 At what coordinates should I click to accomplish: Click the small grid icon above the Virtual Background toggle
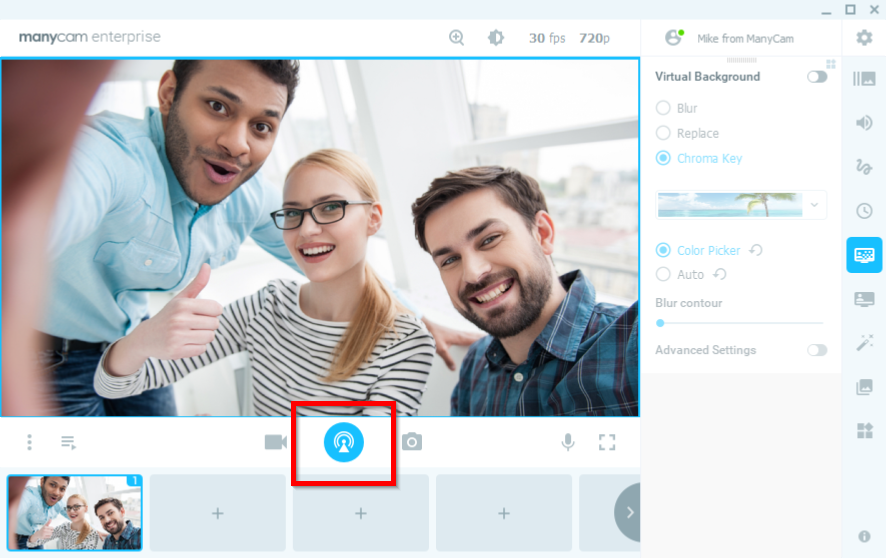[x=831, y=64]
